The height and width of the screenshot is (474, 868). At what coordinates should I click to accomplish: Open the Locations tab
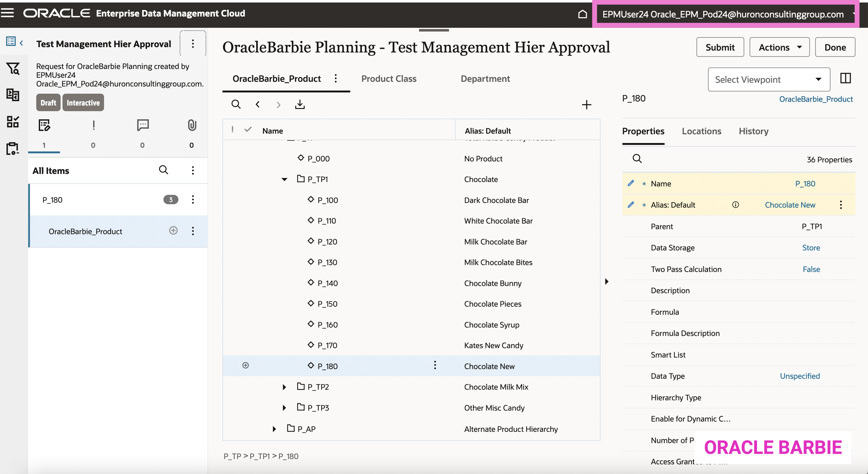pos(701,131)
